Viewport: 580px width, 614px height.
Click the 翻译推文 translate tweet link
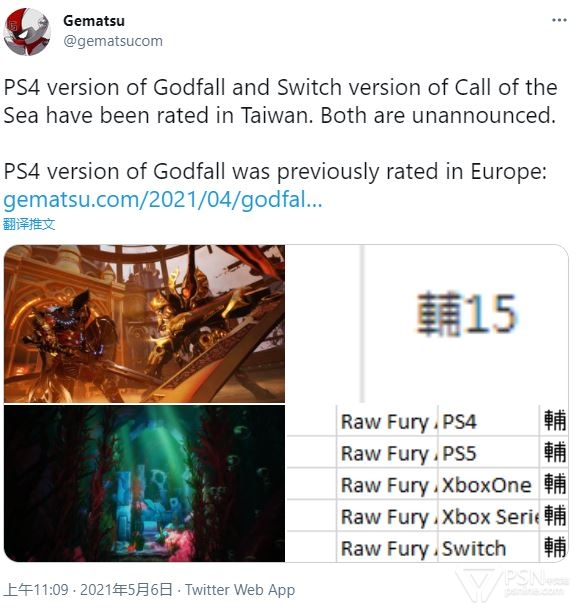(29, 224)
